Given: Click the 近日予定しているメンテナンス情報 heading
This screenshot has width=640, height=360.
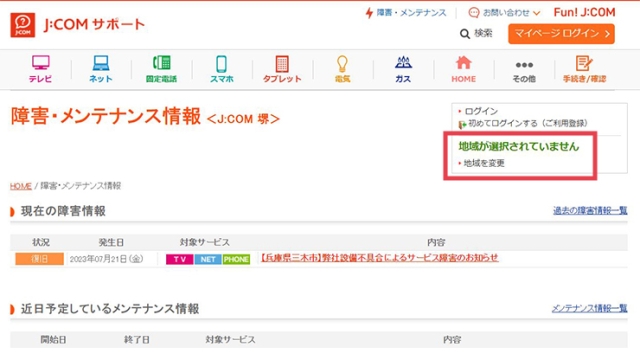Looking at the screenshot, I should (x=110, y=309).
